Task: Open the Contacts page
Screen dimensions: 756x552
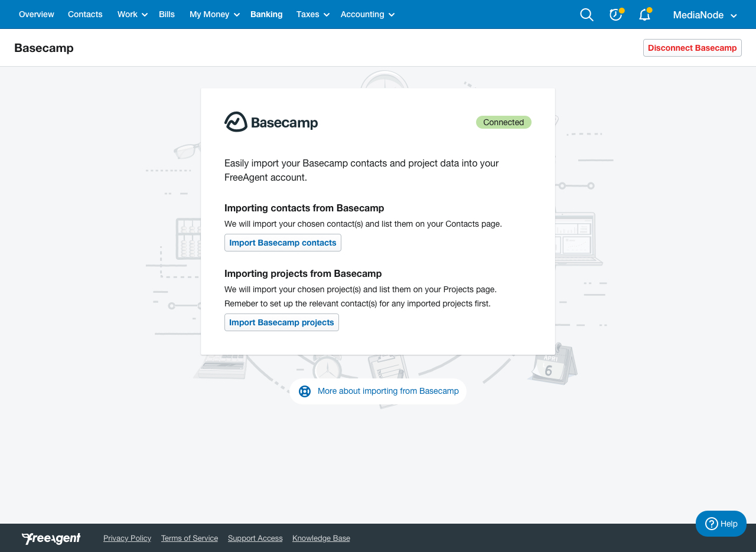Action: [x=85, y=14]
